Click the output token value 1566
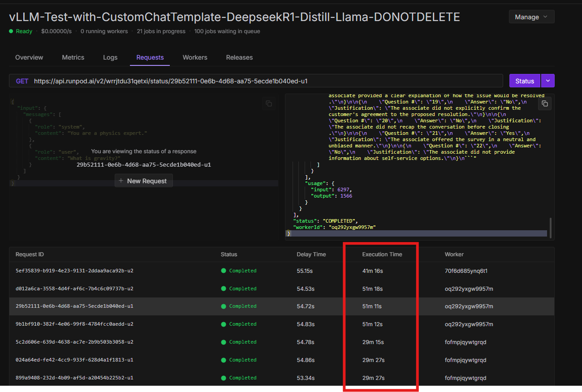 point(346,196)
